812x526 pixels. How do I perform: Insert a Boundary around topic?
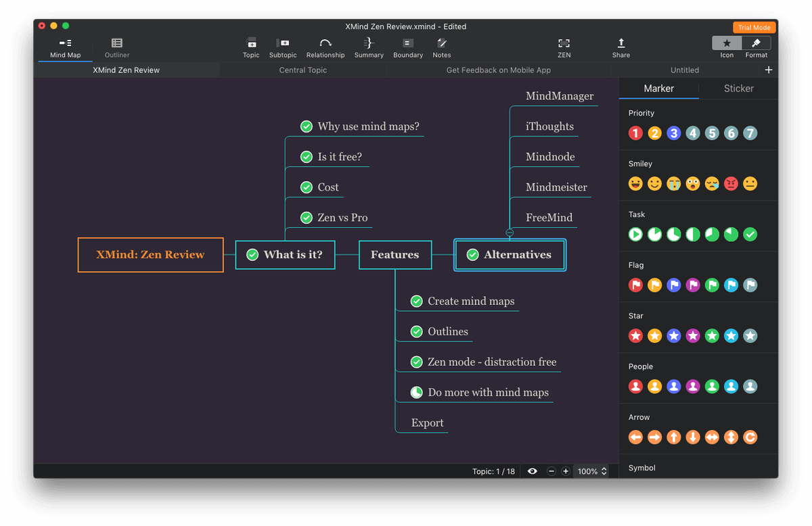[x=408, y=48]
